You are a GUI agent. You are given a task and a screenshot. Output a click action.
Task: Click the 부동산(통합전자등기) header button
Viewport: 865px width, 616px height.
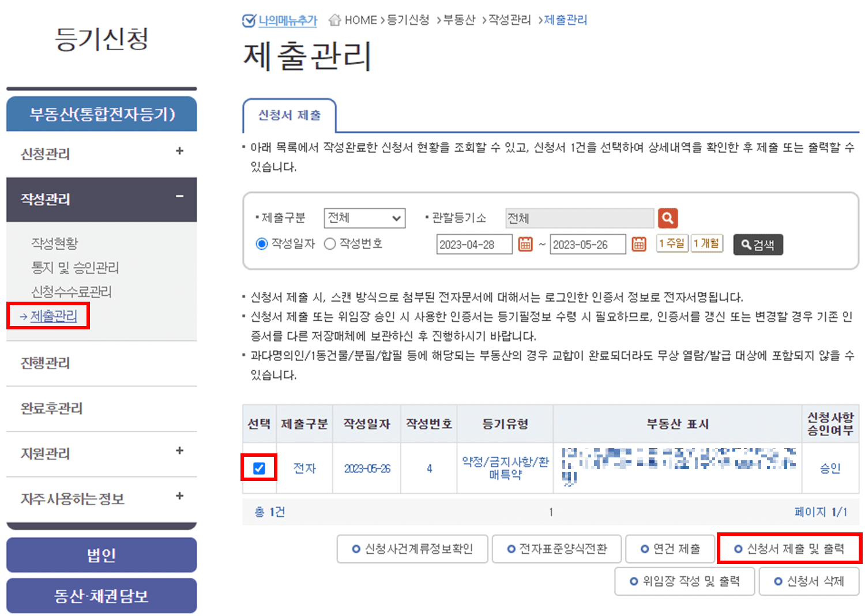coord(101,114)
